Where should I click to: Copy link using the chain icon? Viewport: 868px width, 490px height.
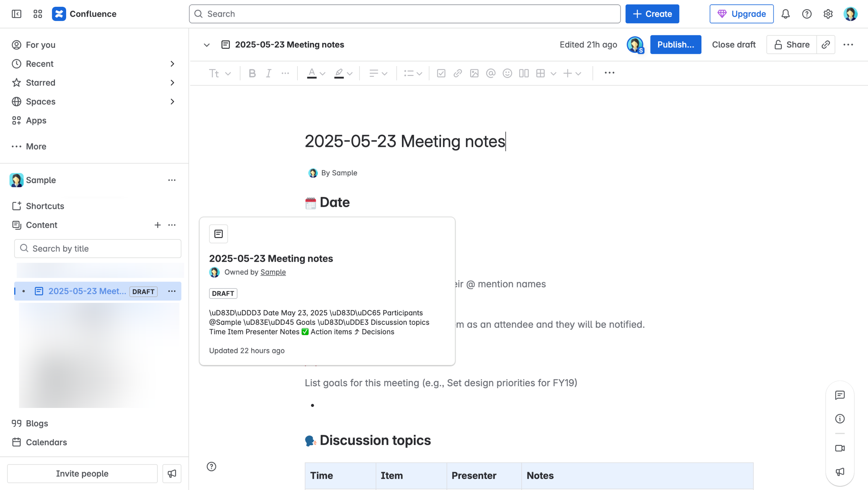(826, 44)
